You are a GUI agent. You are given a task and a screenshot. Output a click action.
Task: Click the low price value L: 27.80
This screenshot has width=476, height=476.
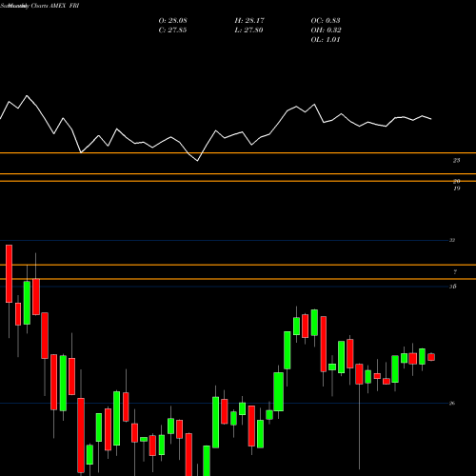point(248,30)
